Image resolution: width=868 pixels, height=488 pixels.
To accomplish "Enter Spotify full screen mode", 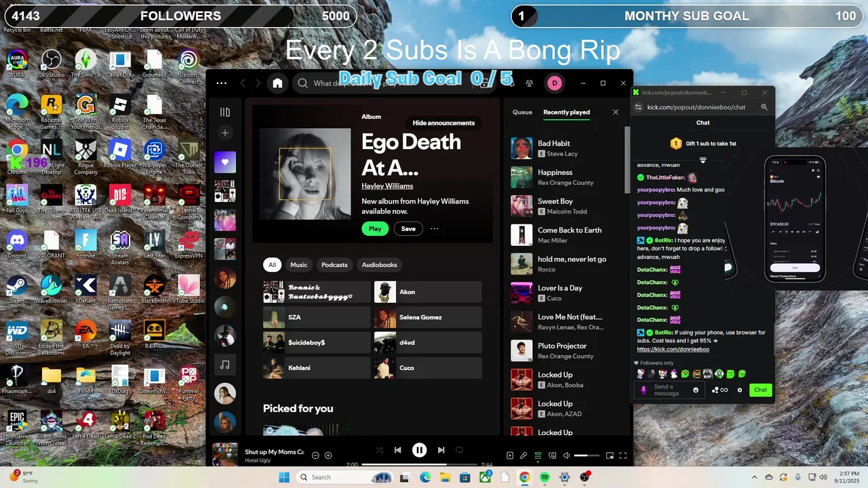I will click(x=623, y=455).
